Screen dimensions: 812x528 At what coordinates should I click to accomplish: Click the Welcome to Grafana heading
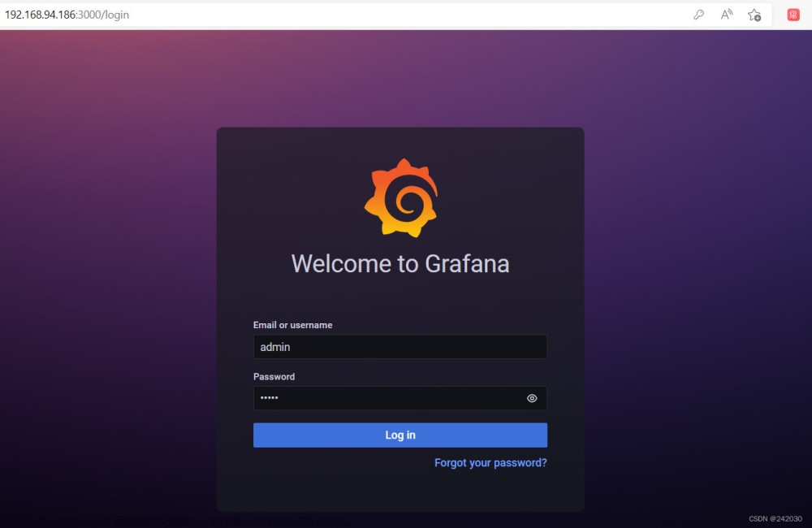pos(400,264)
